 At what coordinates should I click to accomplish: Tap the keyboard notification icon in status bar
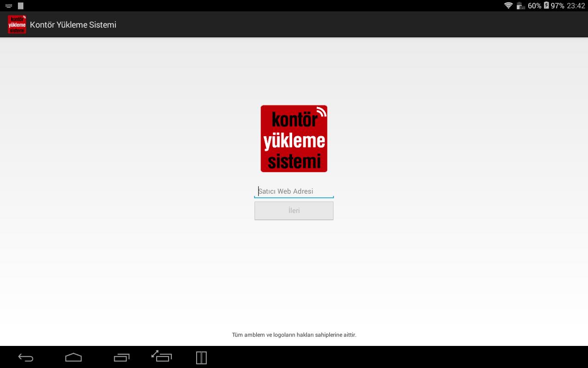click(9, 6)
